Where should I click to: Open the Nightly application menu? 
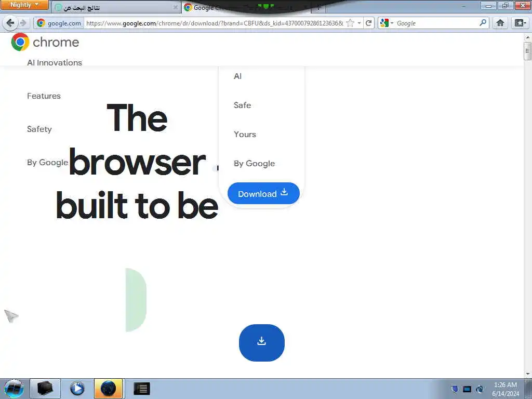(x=24, y=5)
